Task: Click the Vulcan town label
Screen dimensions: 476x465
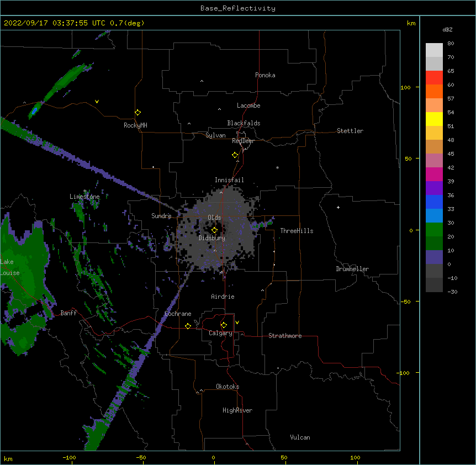Action: [x=300, y=437]
